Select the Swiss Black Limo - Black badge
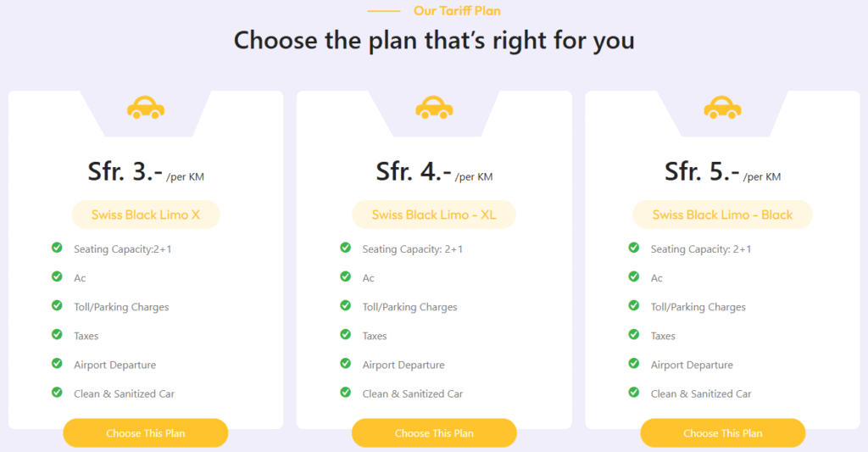This screenshot has height=452, width=868. tap(722, 215)
